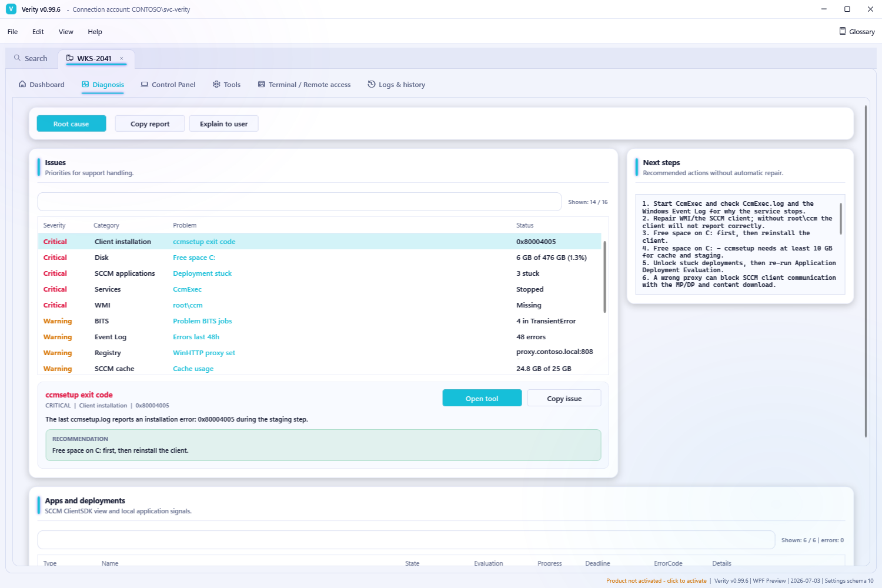Open the View menu
882x588 pixels.
click(66, 32)
